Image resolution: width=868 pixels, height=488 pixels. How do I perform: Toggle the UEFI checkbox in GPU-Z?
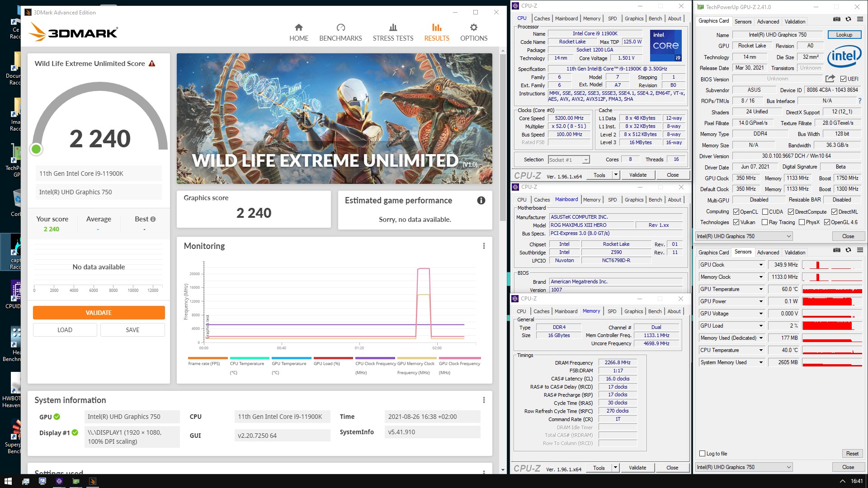(x=843, y=79)
